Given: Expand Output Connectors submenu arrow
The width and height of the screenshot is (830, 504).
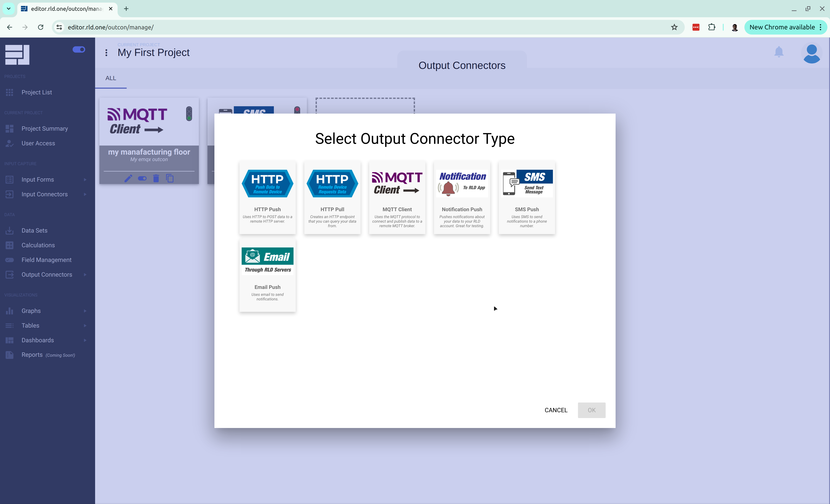Looking at the screenshot, I should point(85,274).
